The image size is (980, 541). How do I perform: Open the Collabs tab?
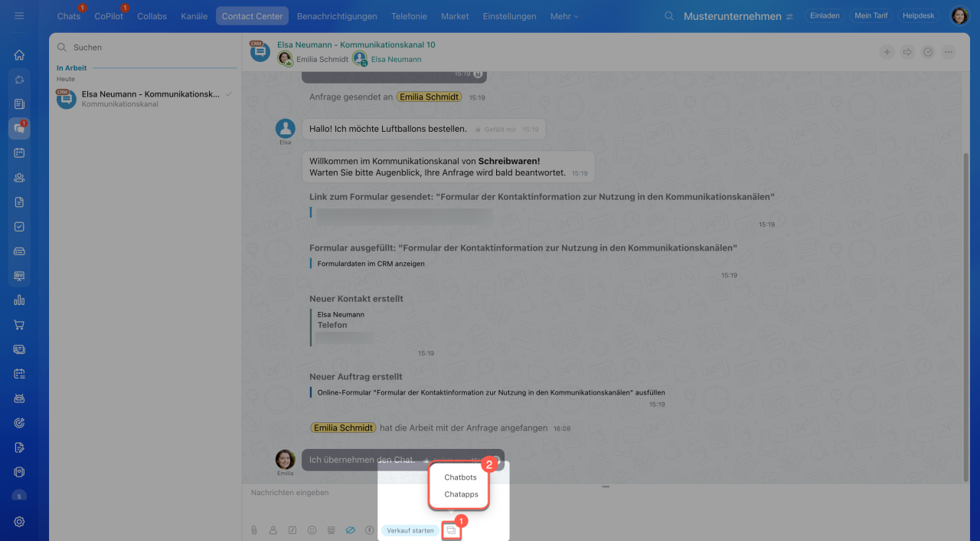point(152,16)
